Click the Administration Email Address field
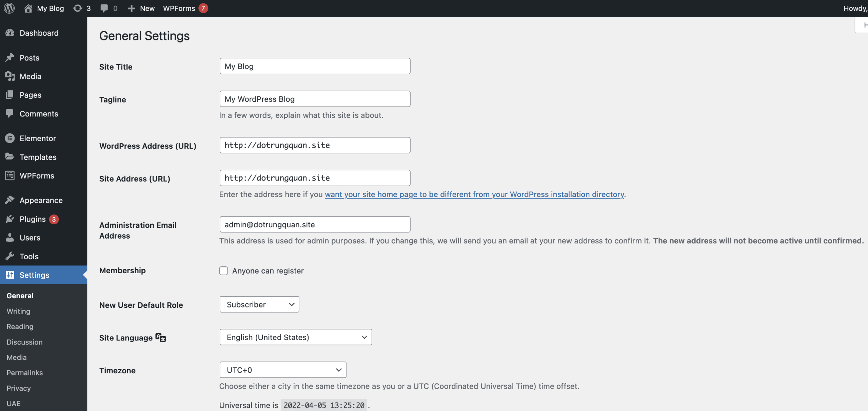868x411 pixels. (315, 224)
